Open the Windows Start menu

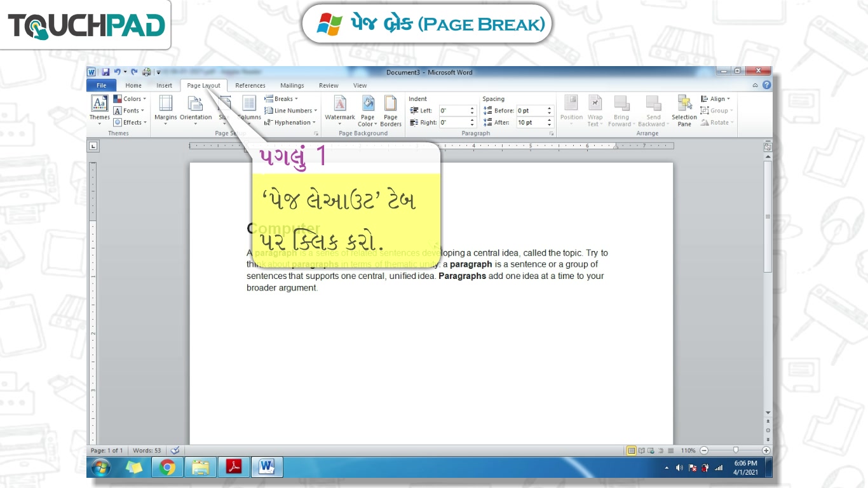pos(102,468)
